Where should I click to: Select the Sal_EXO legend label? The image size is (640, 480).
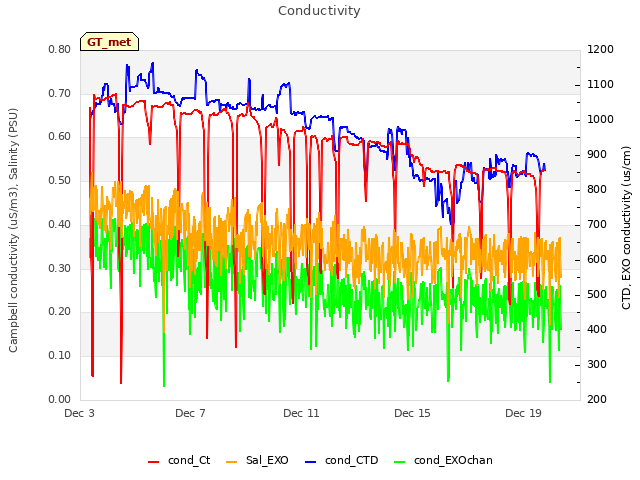(x=267, y=460)
